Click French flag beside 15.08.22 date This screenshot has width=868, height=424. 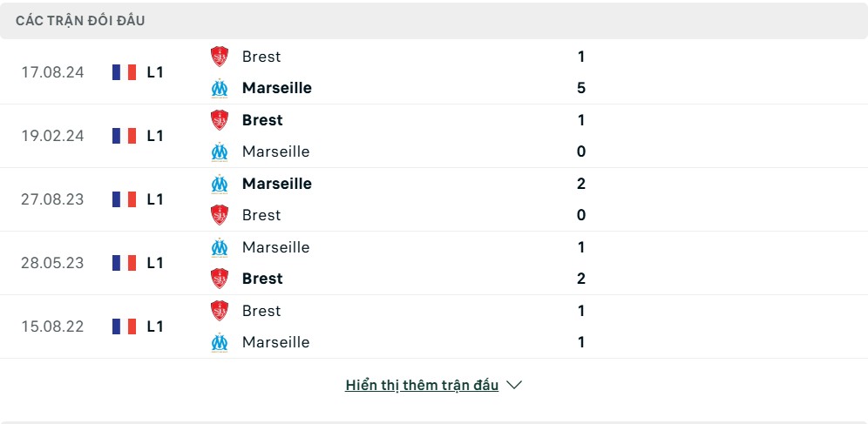(x=124, y=326)
